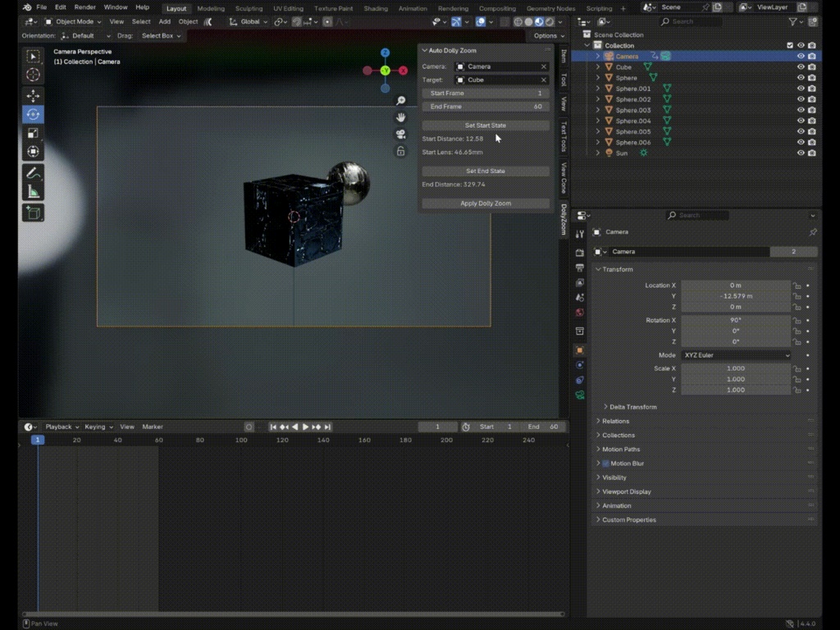Select the Move tool in the toolbar

33,94
